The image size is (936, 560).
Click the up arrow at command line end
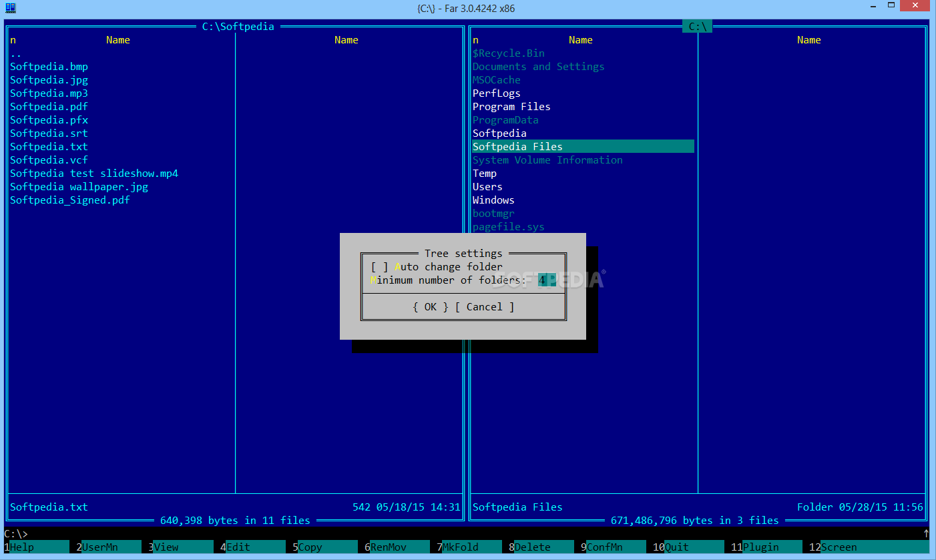(926, 534)
